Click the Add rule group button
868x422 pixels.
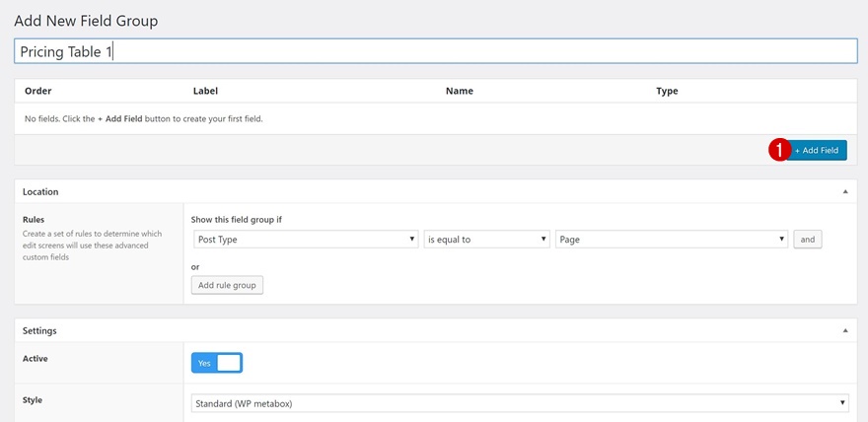pos(227,285)
